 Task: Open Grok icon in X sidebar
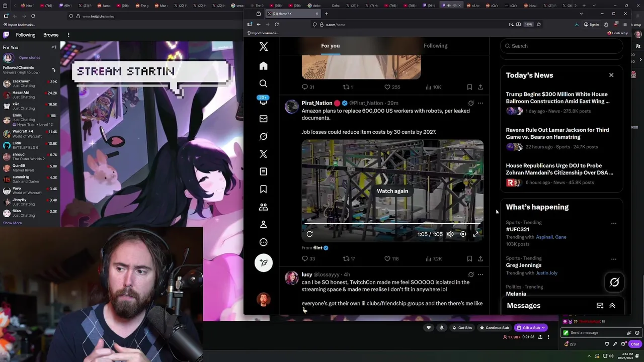[x=263, y=136]
